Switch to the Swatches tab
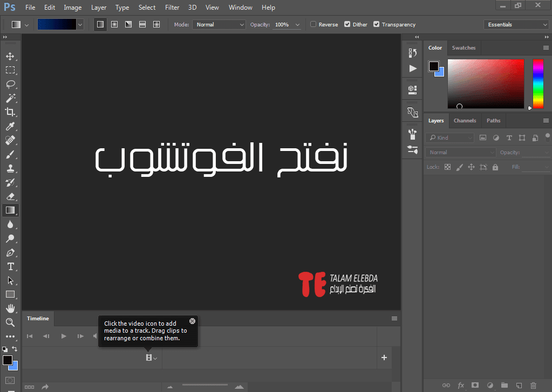 tap(464, 48)
